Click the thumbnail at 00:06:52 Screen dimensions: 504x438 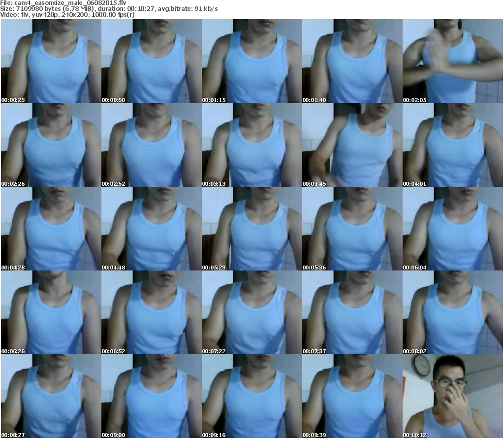[152, 312]
